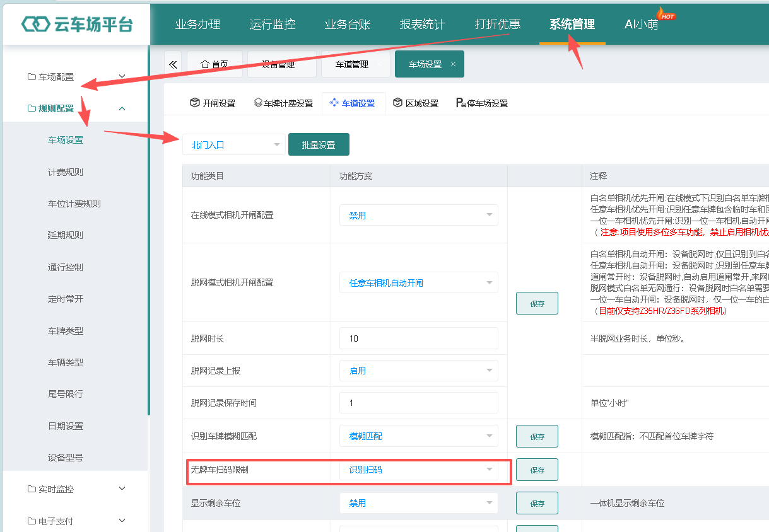The width and height of the screenshot is (769, 532).
Task: Close the 车场设置 tab with X
Action: pyautogui.click(x=453, y=64)
